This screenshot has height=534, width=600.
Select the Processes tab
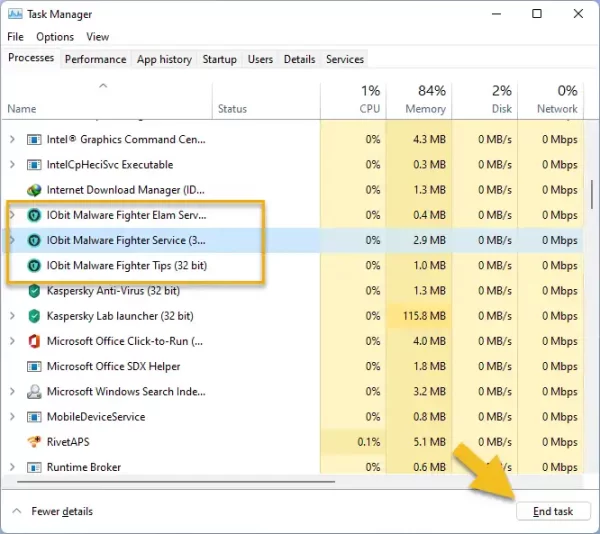(31, 58)
